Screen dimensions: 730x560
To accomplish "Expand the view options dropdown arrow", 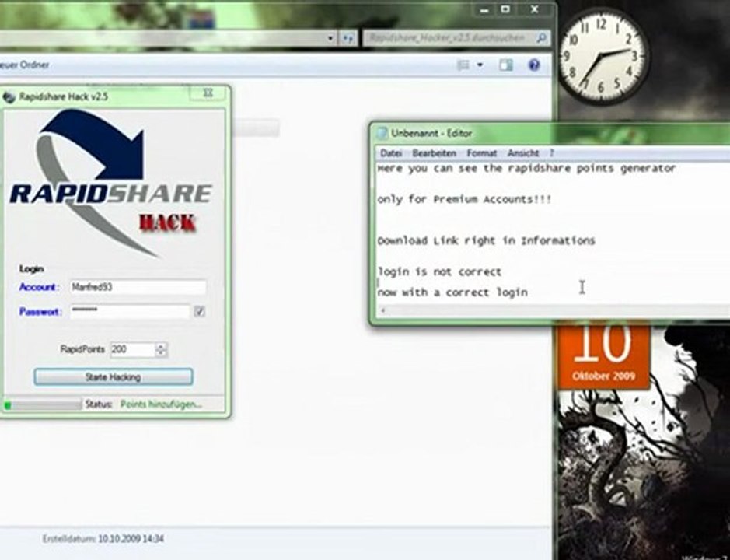I will point(480,65).
